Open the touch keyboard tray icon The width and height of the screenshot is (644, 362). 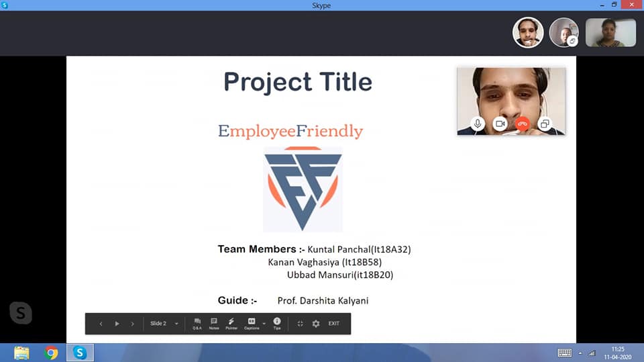[565, 353]
